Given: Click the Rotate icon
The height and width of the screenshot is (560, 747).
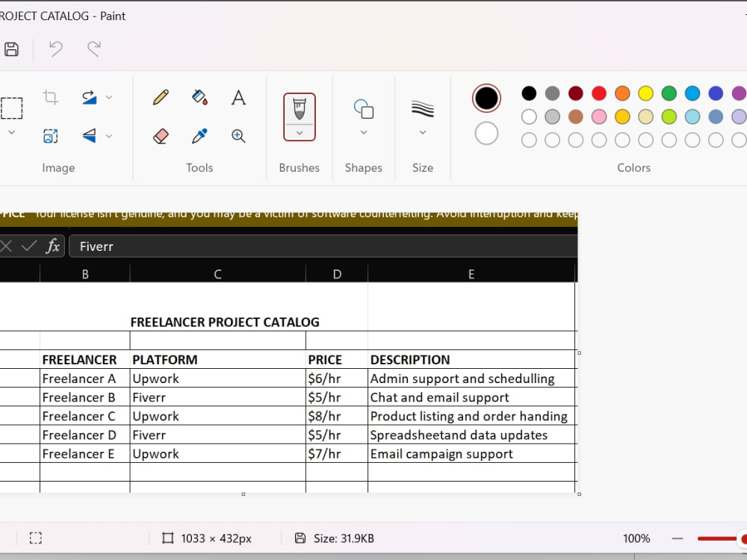Looking at the screenshot, I should 89,97.
